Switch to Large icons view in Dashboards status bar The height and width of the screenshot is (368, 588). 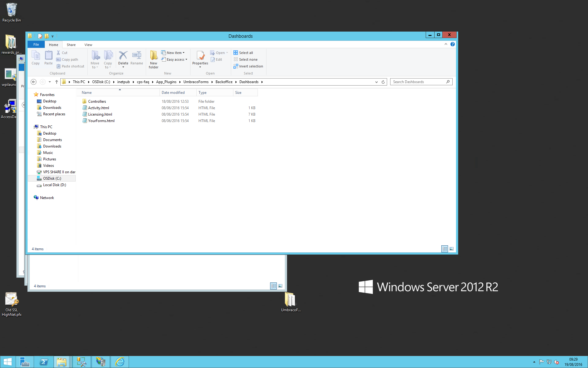pyautogui.click(x=451, y=249)
